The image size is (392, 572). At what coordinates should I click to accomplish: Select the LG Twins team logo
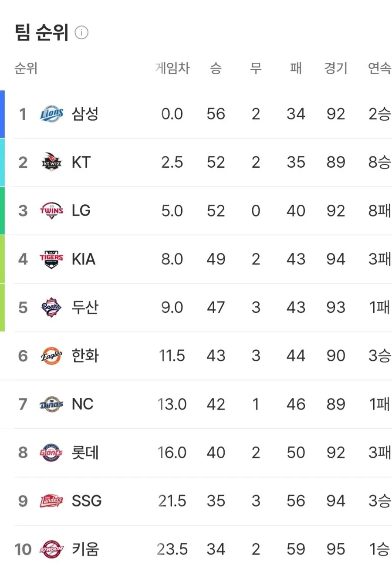point(51,211)
